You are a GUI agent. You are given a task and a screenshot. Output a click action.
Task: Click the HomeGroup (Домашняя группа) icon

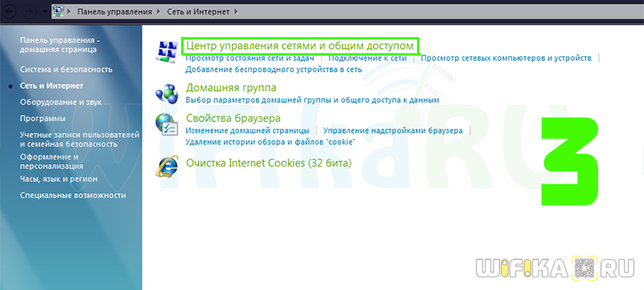[167, 93]
